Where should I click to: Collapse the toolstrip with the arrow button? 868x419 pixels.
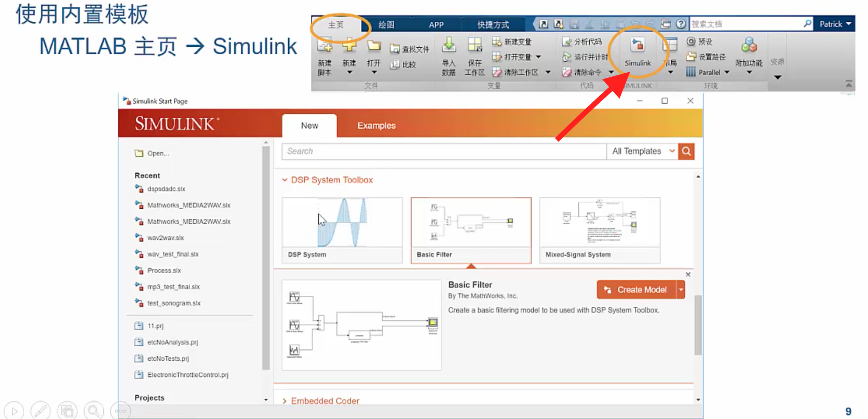(849, 84)
